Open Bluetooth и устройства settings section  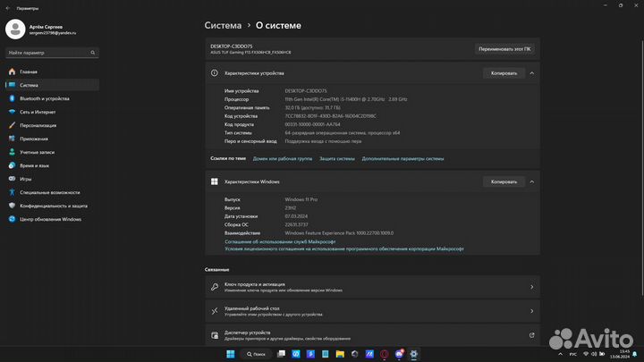(43, 98)
